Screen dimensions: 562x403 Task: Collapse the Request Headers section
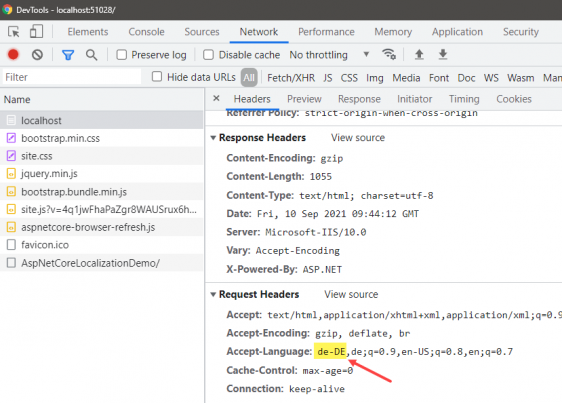point(213,295)
